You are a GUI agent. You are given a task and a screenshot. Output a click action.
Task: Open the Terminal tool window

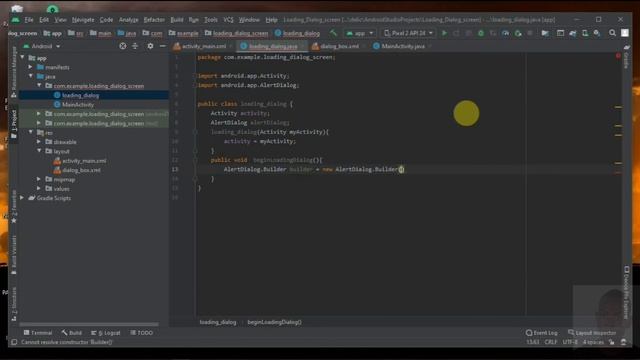38,333
